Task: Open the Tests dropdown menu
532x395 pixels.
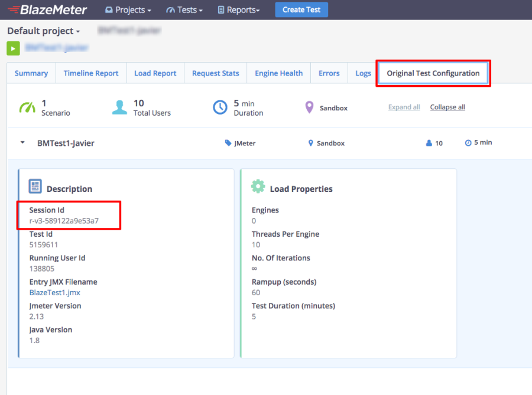Action: pyautogui.click(x=184, y=10)
